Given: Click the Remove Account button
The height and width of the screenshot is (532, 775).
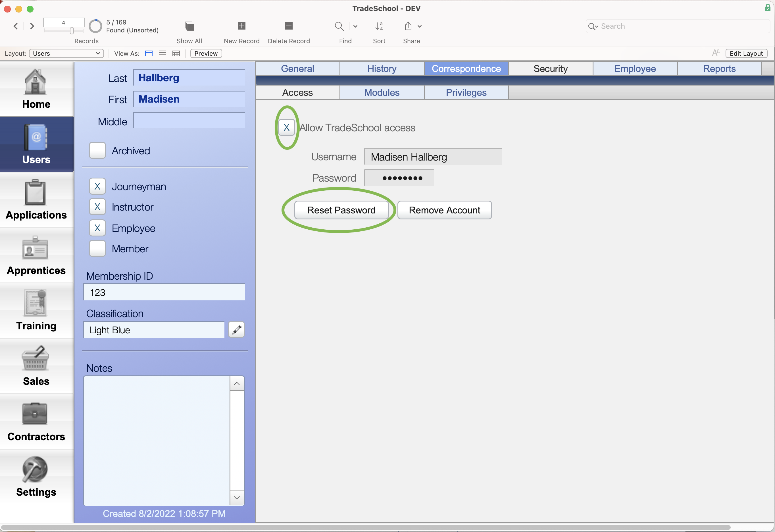Looking at the screenshot, I should point(445,210).
